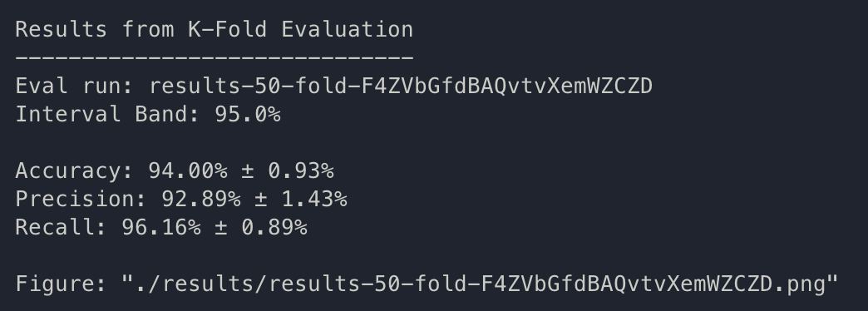
Task: Click the dashed separator line under heading
Action: (x=215, y=57)
